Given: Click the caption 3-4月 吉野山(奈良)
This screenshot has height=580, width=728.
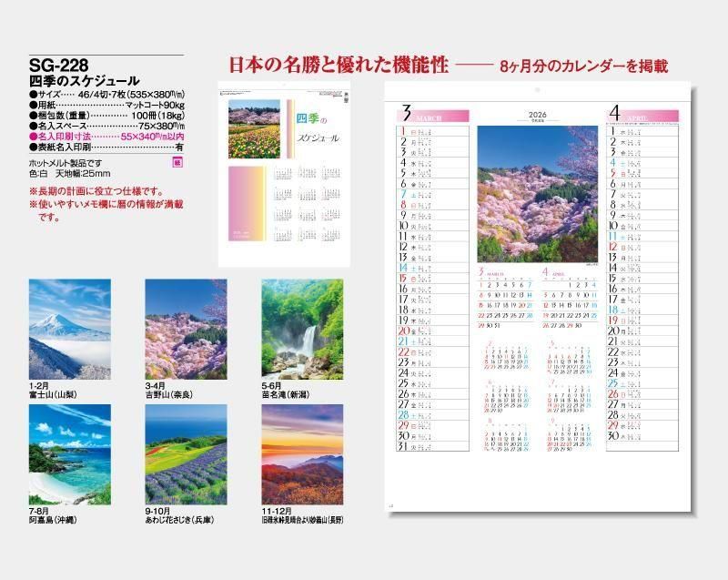Looking at the screenshot, I should click(168, 391).
